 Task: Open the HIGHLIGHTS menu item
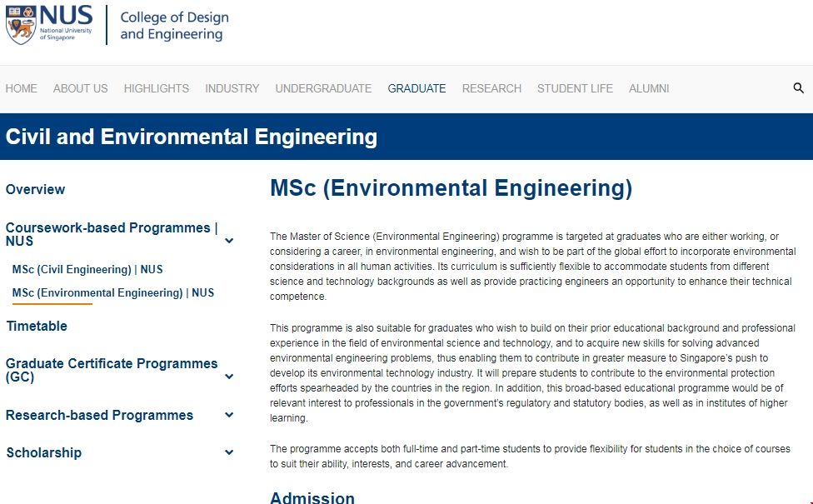pos(156,88)
